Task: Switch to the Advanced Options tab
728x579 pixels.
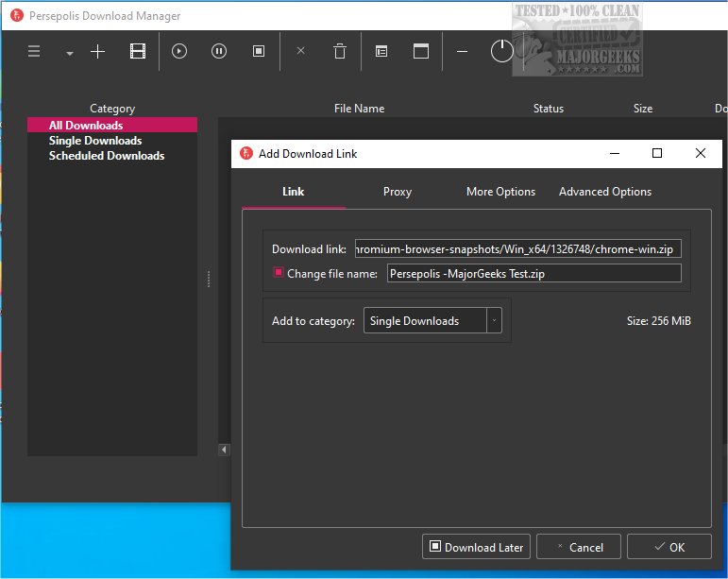Action: [605, 192]
